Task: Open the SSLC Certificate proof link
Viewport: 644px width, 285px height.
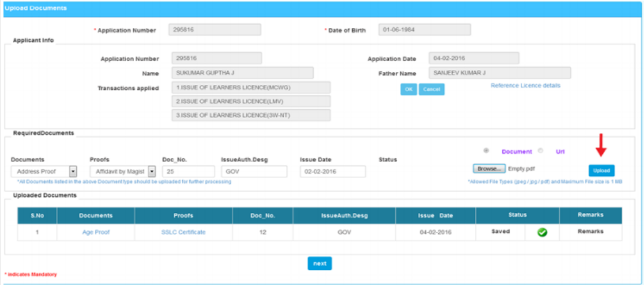Action: [x=183, y=232]
